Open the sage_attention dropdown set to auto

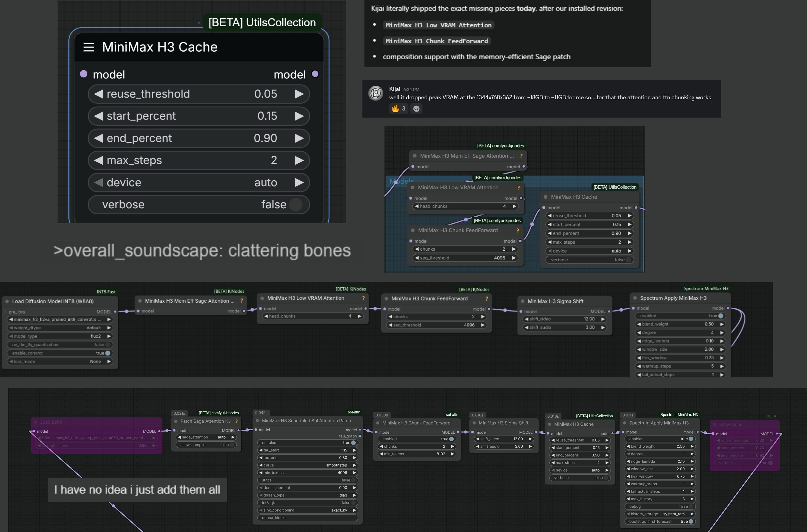pos(206,437)
